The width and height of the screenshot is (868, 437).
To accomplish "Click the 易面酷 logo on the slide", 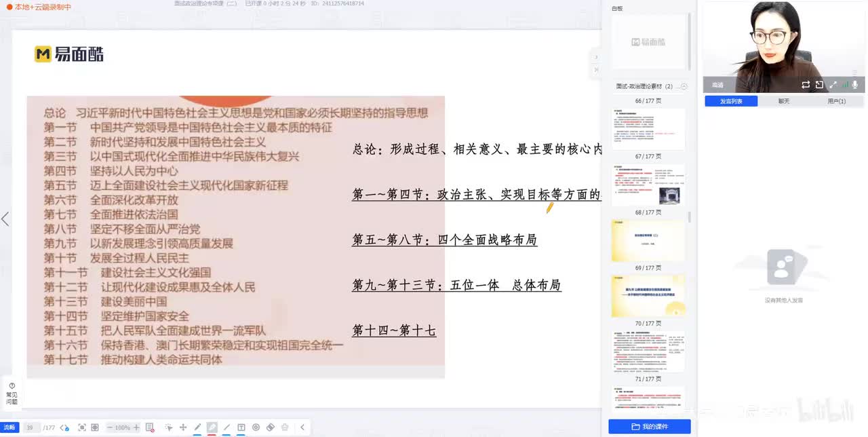I will pyautogui.click(x=68, y=54).
